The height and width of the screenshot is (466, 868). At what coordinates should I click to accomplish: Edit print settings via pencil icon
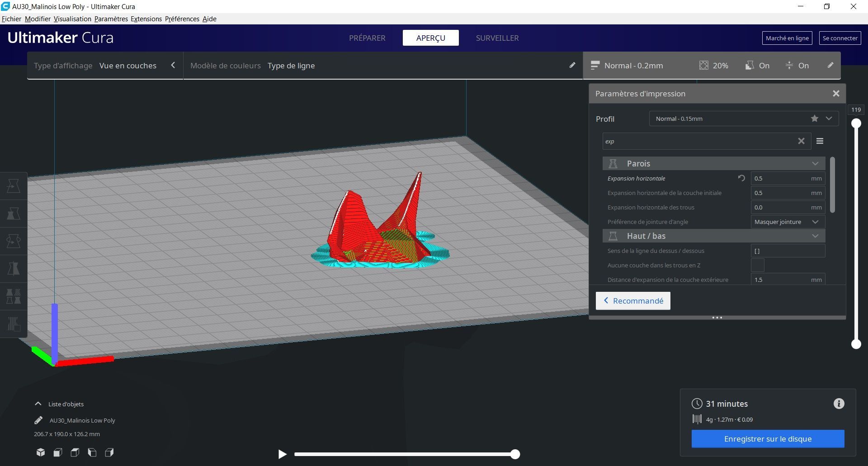pos(830,65)
